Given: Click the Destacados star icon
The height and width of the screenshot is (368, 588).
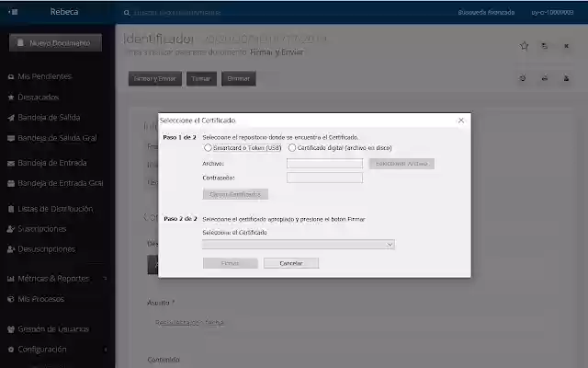Looking at the screenshot, I should 11,98.
